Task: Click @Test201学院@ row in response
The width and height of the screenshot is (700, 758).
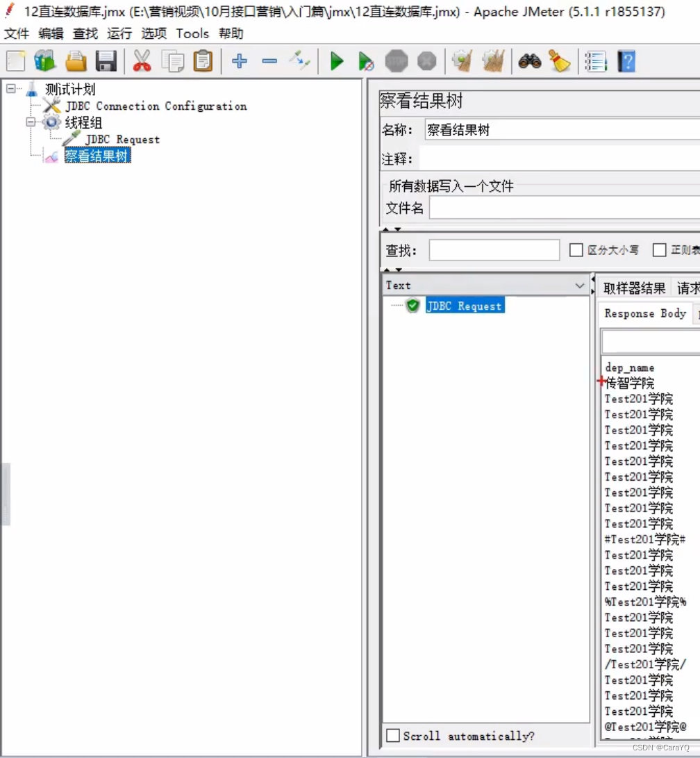Action: (645, 727)
